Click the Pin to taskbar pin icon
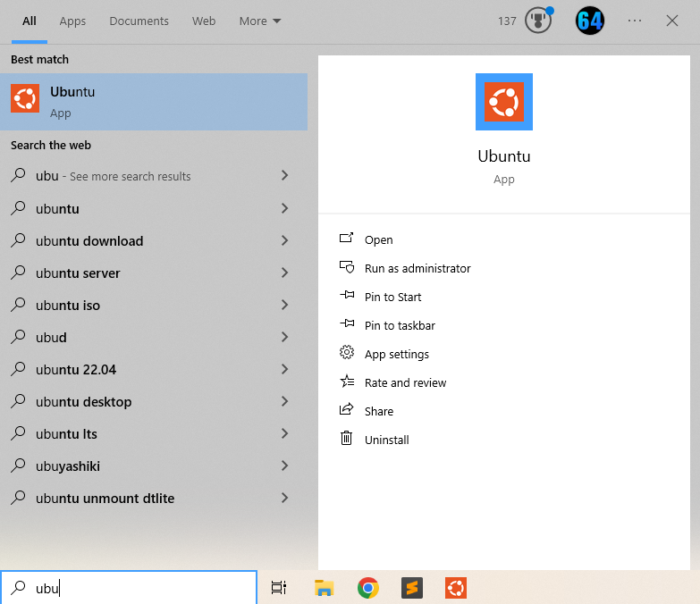700x604 pixels. (x=347, y=323)
